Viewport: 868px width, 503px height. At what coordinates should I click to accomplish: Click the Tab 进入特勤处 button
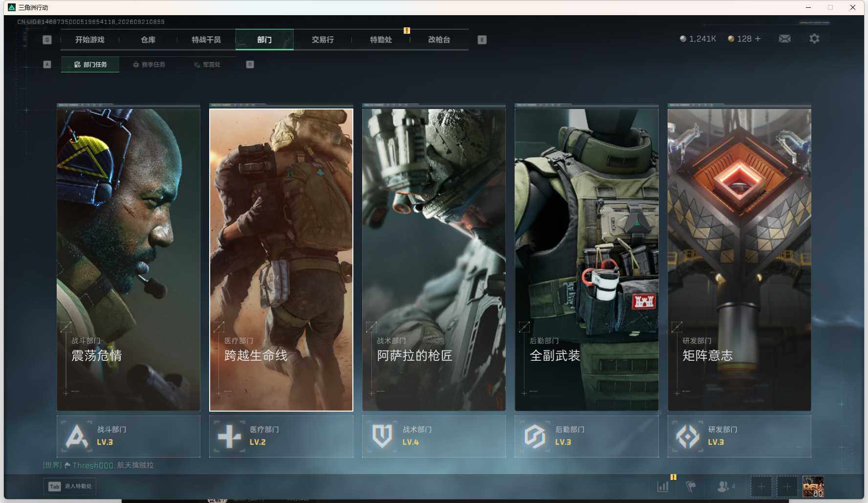click(x=70, y=486)
